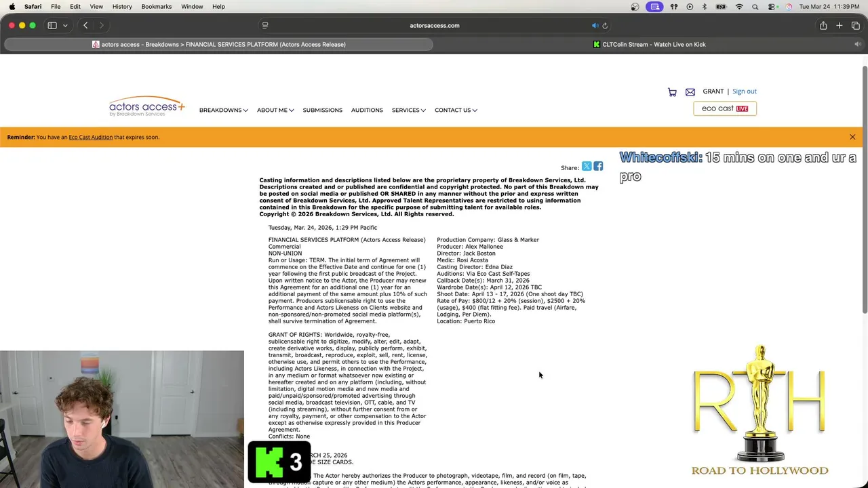Open the File menu

click(x=56, y=7)
